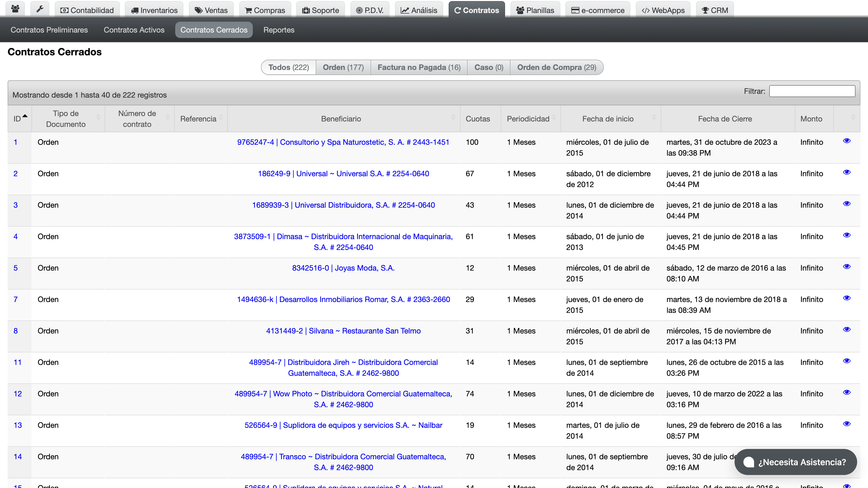Switch to the Contabilidad module tab

click(x=87, y=10)
